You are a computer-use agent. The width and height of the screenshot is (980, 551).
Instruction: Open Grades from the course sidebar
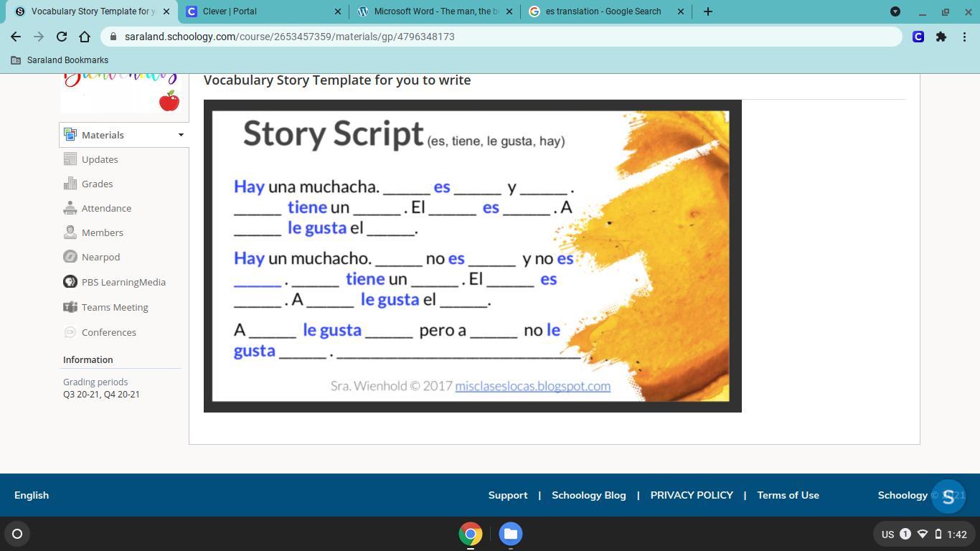(97, 184)
